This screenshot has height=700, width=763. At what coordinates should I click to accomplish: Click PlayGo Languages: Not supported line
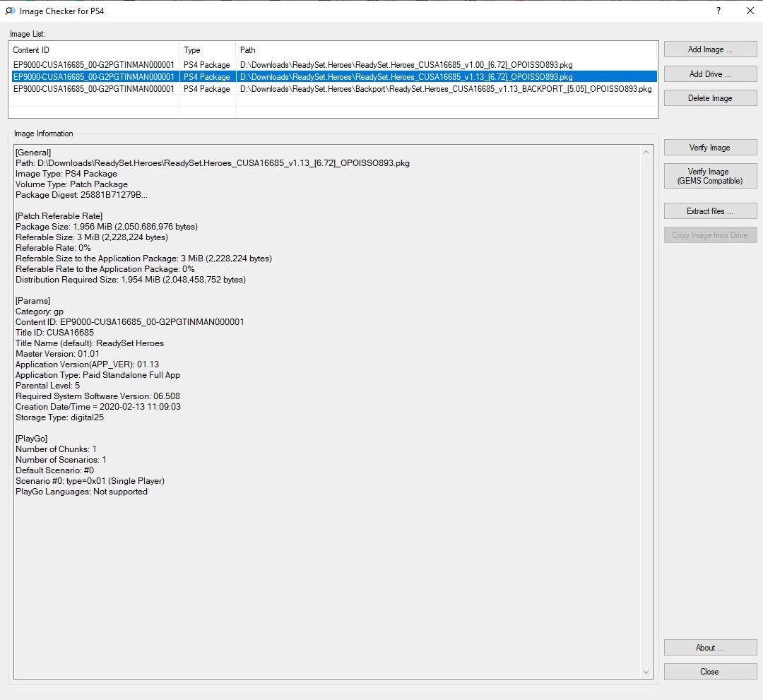pyautogui.click(x=81, y=492)
